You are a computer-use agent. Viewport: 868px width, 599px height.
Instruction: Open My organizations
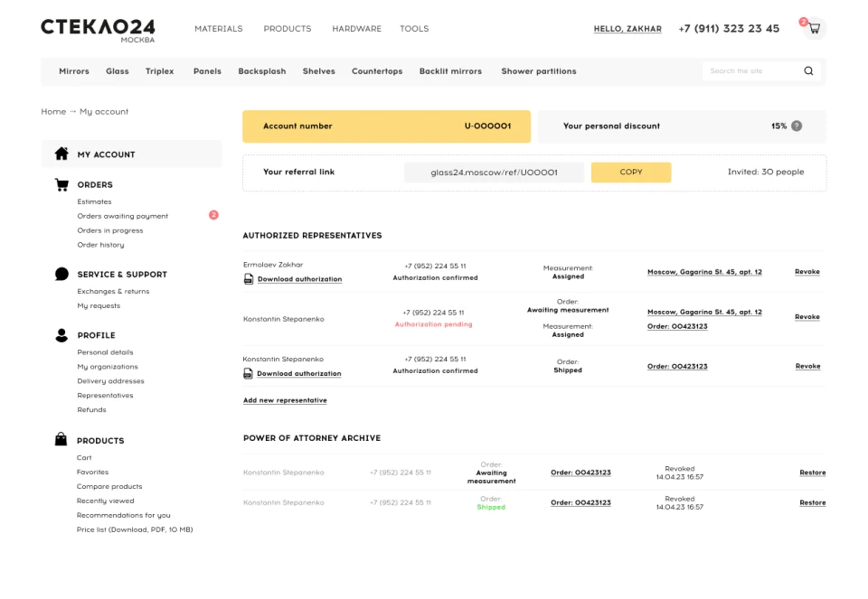[x=108, y=367]
